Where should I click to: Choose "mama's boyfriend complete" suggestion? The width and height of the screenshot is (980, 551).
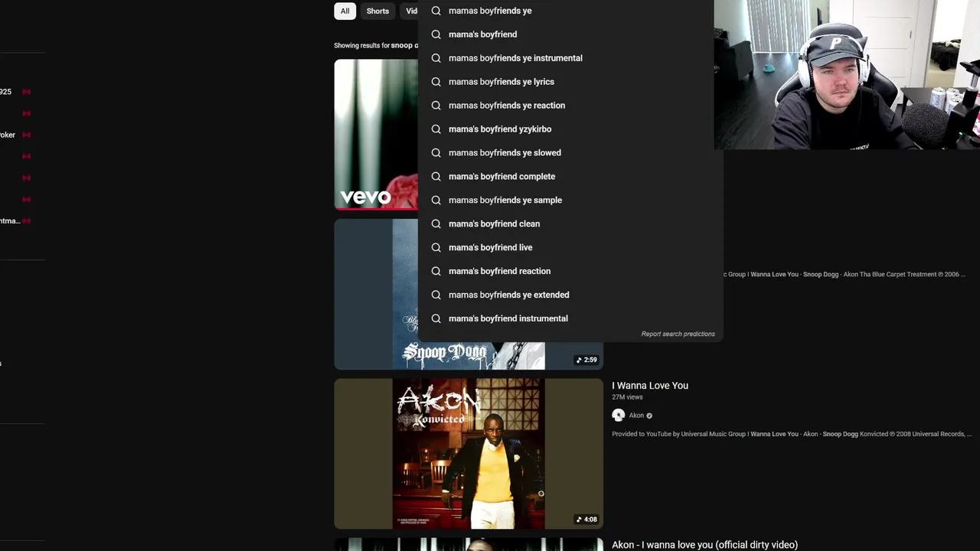570,177
